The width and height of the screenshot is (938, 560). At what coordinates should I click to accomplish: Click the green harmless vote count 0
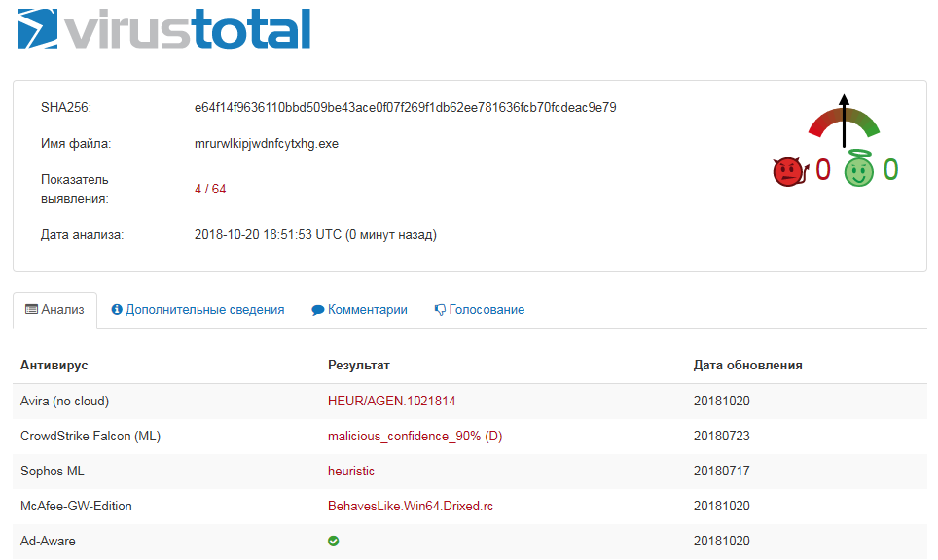pos(890,170)
